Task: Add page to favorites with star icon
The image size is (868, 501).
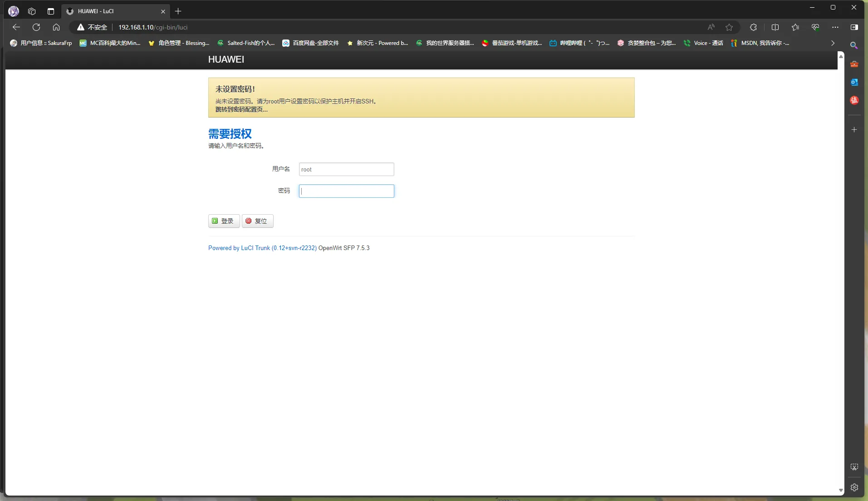Action: click(x=729, y=27)
